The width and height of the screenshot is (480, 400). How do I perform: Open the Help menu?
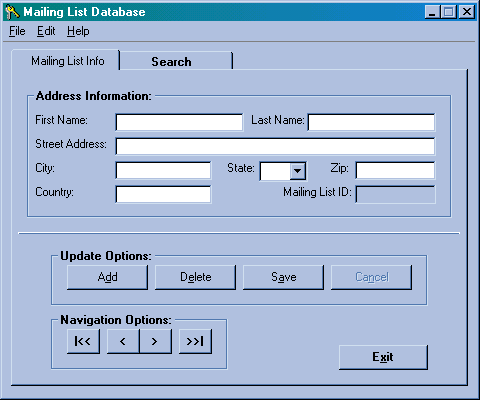pos(78,31)
